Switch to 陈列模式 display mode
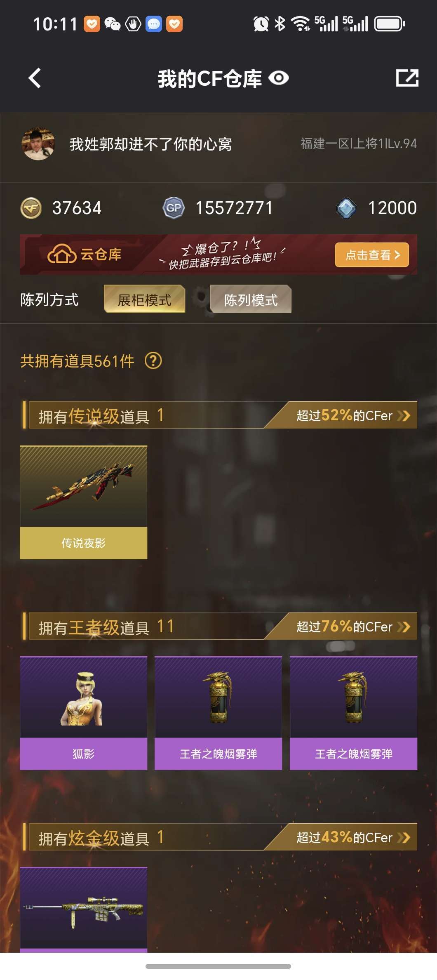The width and height of the screenshot is (437, 980). click(x=251, y=299)
